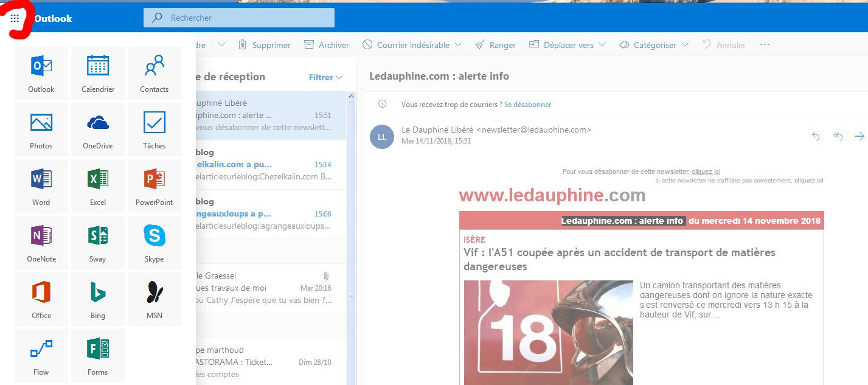
Task: Open the Calendrier app tile
Action: 98,73
